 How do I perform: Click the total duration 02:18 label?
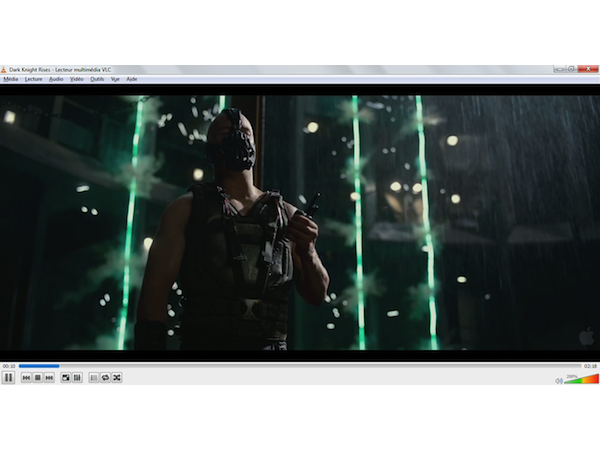coord(590,366)
